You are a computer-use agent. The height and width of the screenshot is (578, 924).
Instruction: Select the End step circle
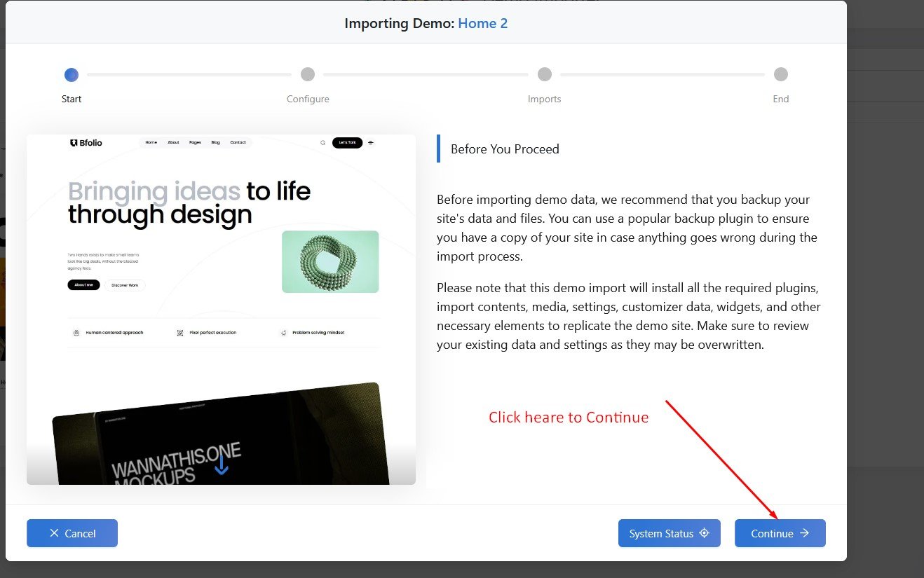pos(781,74)
